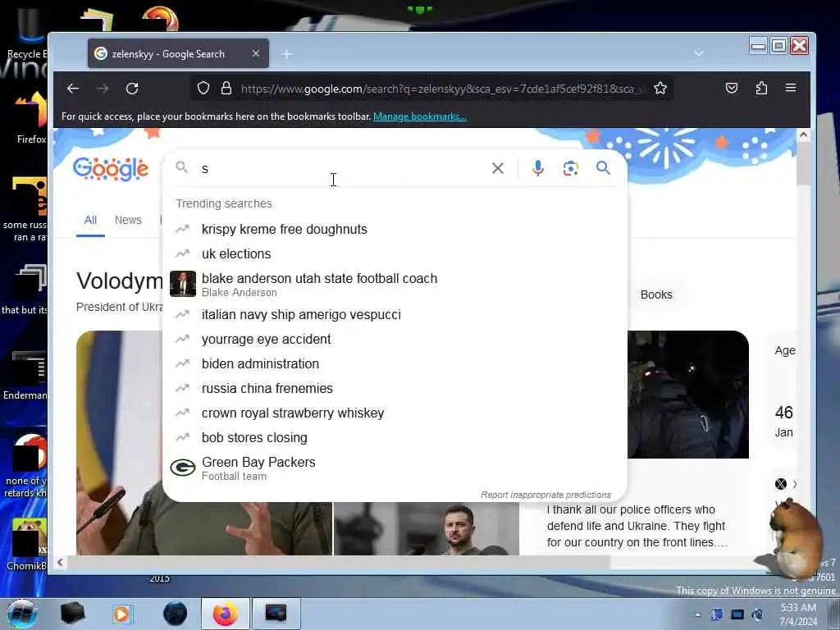Open the dark night soldiers image thumbnail
840x630 pixels.
tap(688, 395)
